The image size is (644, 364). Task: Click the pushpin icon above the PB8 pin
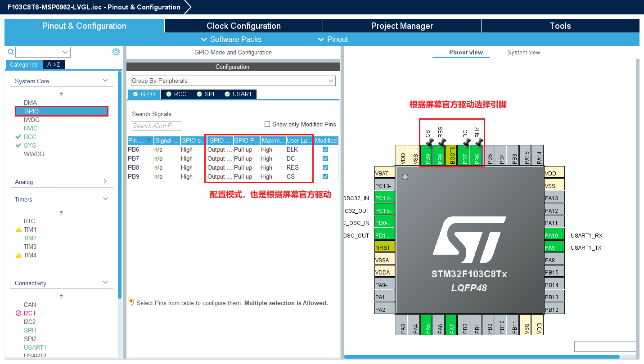point(441,143)
